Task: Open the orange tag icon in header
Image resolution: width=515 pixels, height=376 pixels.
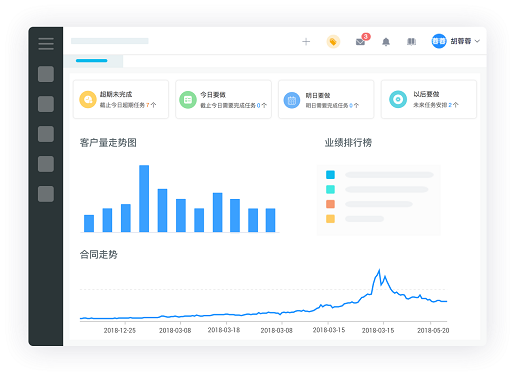Action: (x=333, y=42)
